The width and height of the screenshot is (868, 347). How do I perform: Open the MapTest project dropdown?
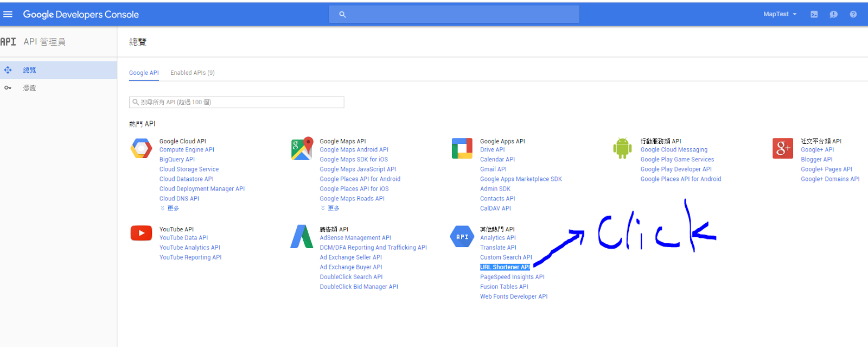[780, 15]
